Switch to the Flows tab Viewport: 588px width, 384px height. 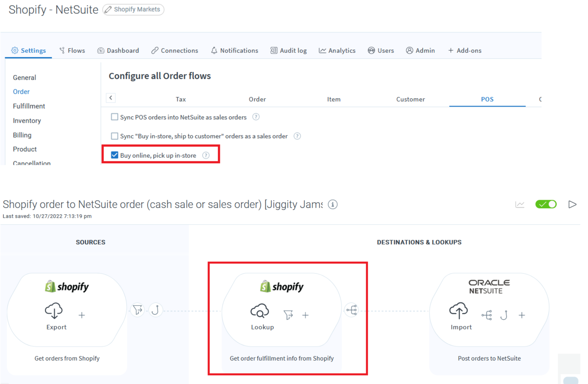[x=72, y=51]
